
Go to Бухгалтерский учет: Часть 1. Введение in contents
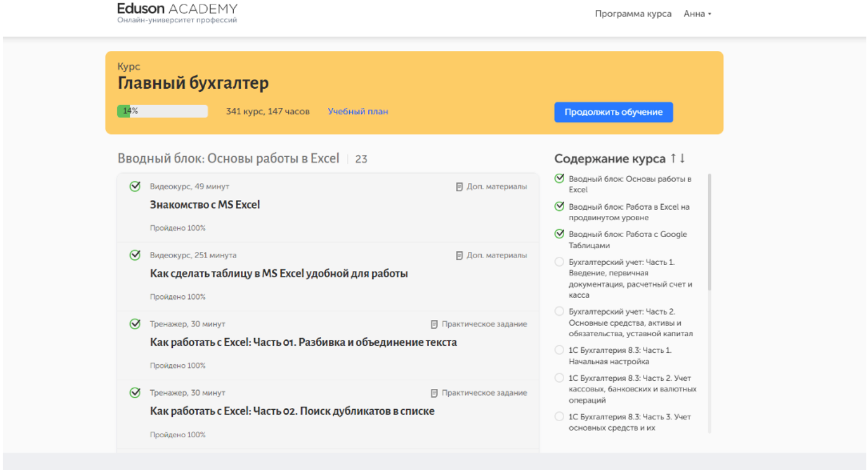point(630,278)
